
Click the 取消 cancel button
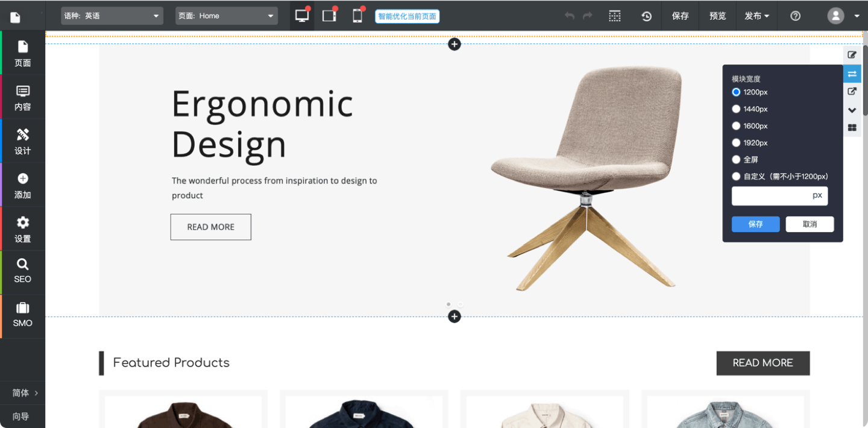810,224
